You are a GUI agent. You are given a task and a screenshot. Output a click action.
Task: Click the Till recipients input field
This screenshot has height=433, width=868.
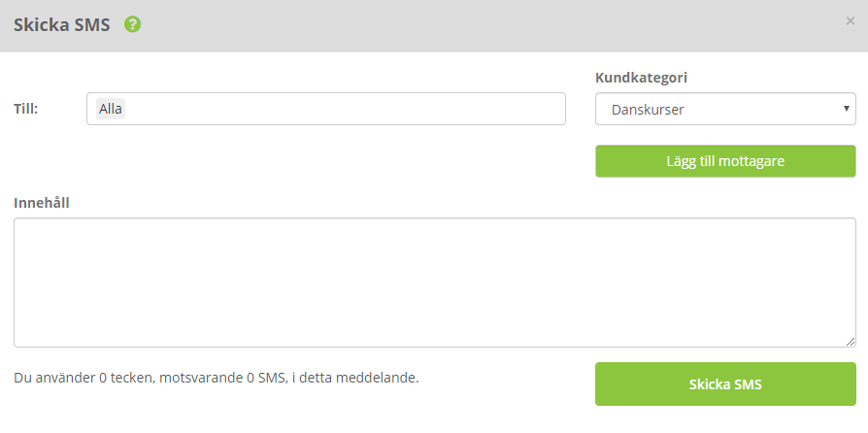[x=326, y=109]
